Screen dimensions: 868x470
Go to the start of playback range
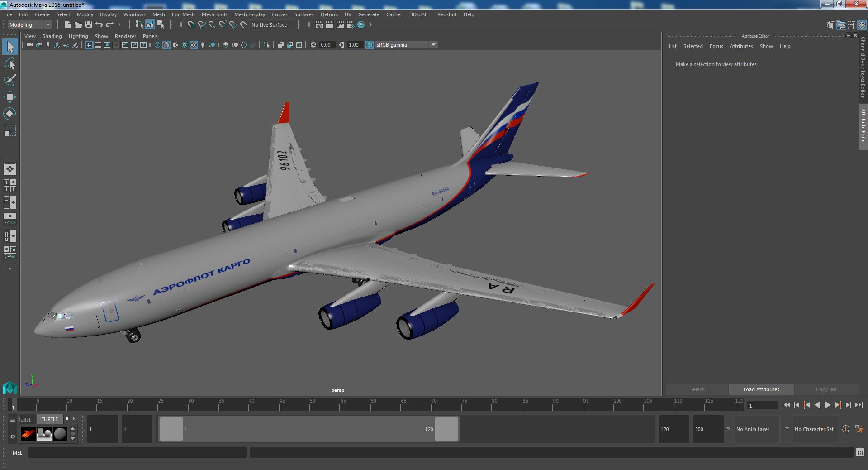point(786,405)
